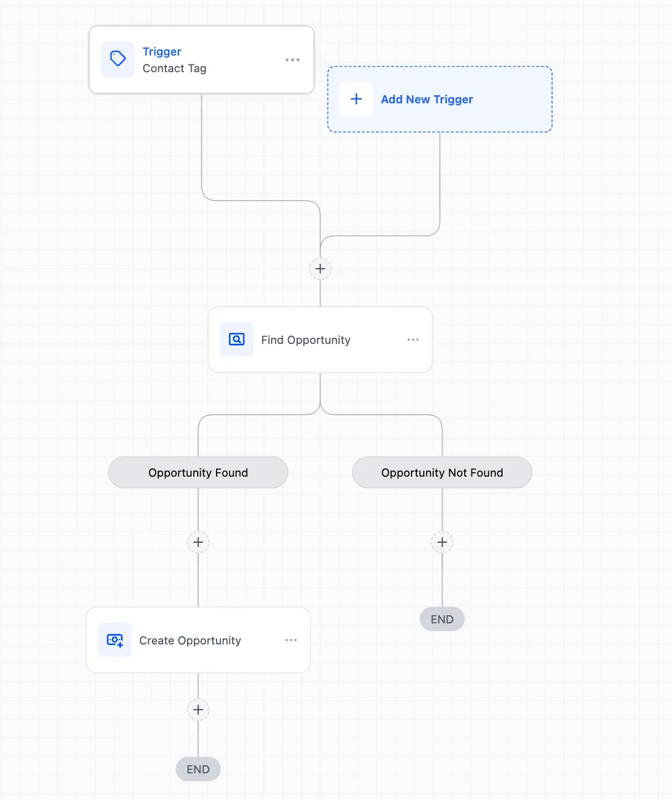Open the Find Opportunity three-dot menu
Image resolution: width=672 pixels, height=800 pixels.
[413, 339]
